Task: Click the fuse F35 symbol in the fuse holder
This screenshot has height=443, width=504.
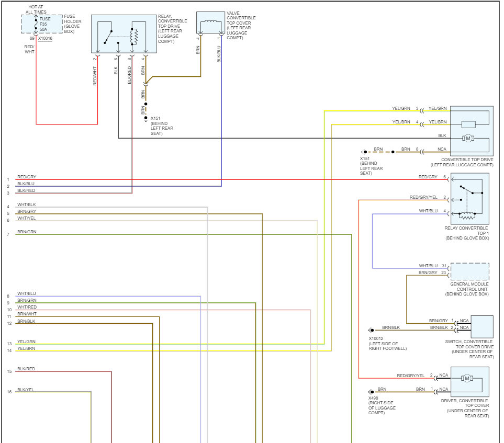Action: pos(36,25)
